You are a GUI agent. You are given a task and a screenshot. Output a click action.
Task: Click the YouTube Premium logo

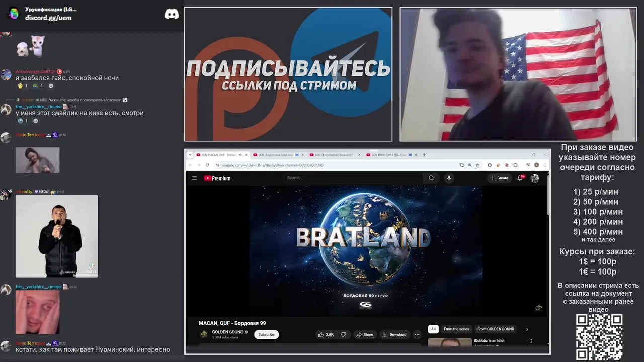click(x=217, y=178)
